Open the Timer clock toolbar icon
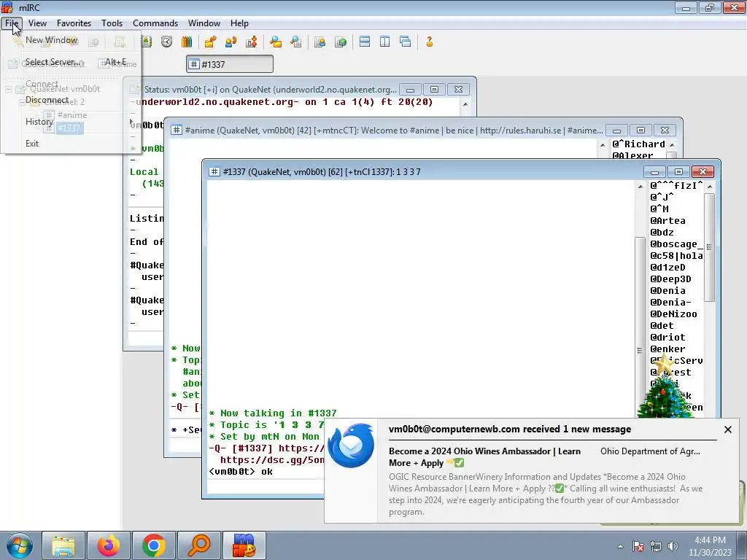 pyautogui.click(x=166, y=42)
